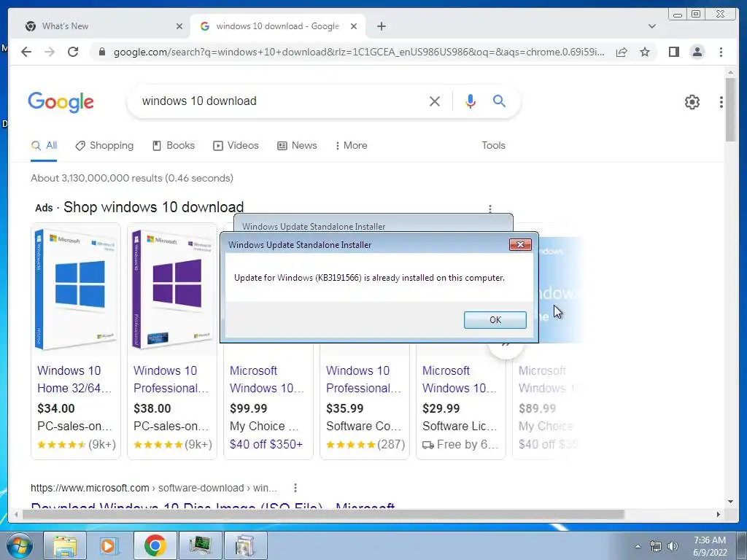Screen dimensions: 747x560
Task: Start voice search with microphone icon
Action: pyautogui.click(x=471, y=101)
